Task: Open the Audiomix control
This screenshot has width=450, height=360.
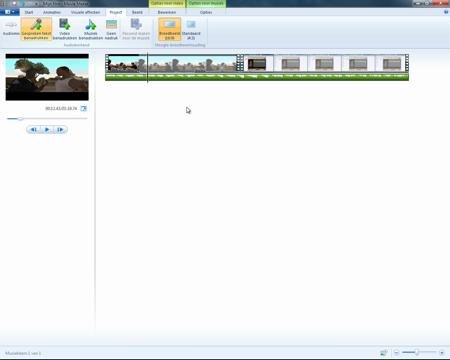Action: tap(11, 29)
